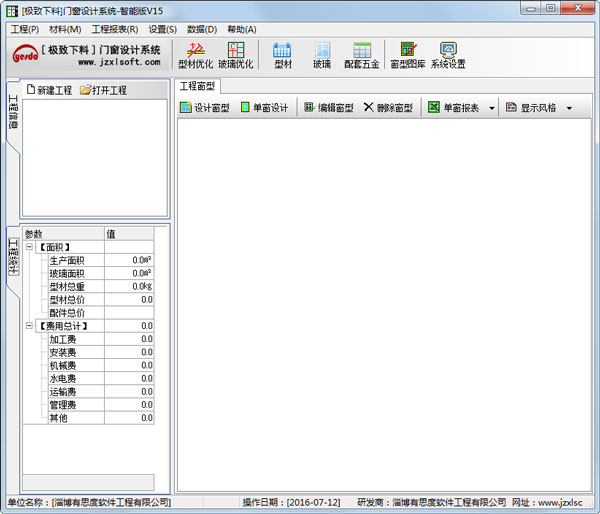Open the 型材优化 profile optimization tool
Viewport: 600px width, 514px height.
(x=195, y=55)
